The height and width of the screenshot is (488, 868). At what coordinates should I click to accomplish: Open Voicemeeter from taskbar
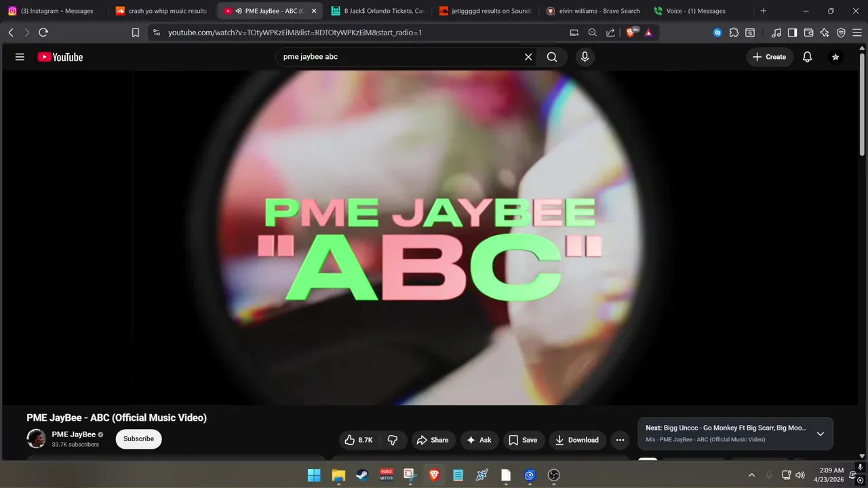387,475
